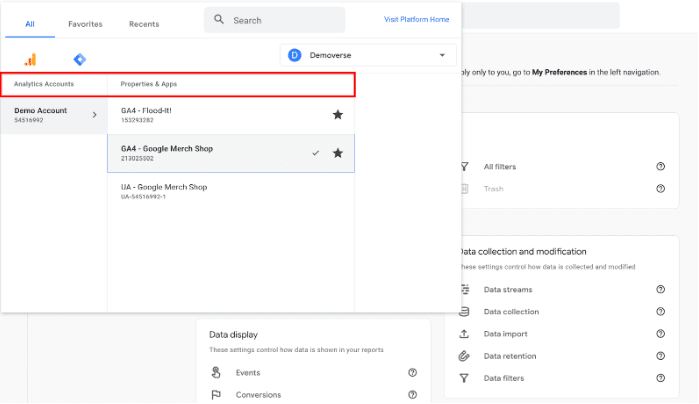Switch to the Favorites tab
The height and width of the screenshot is (404, 699).
85,22
